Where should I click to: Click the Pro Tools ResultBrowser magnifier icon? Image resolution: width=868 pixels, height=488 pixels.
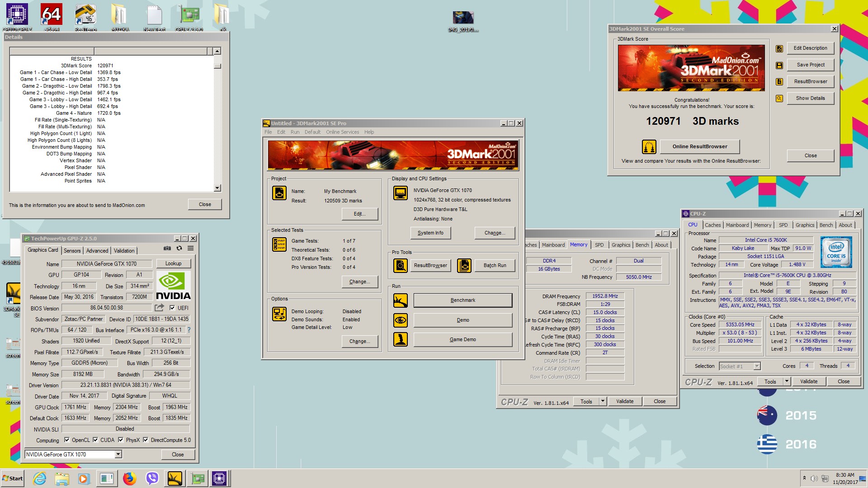pyautogui.click(x=401, y=265)
